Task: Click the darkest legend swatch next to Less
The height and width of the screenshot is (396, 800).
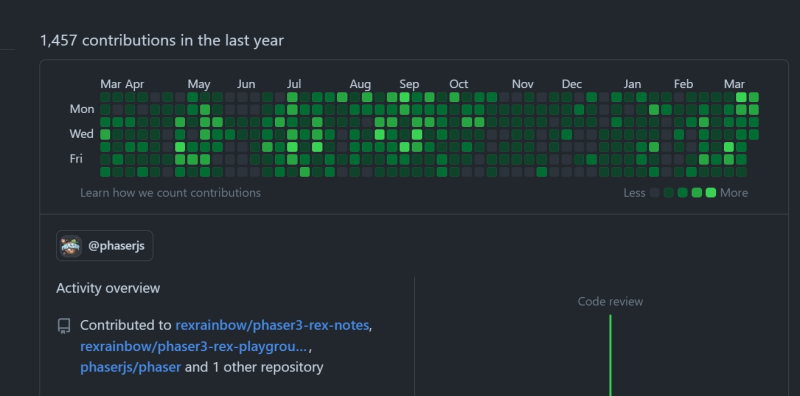Action: 655,193
